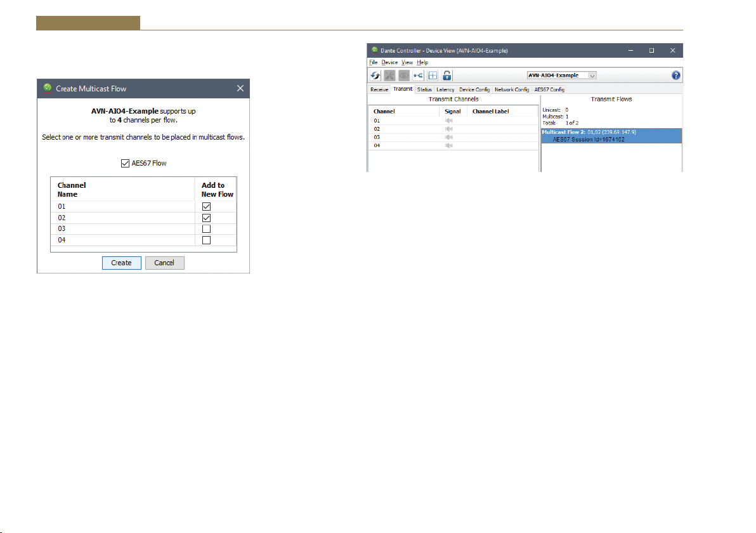
Task: Select the Transmit tab
Action: pos(403,89)
